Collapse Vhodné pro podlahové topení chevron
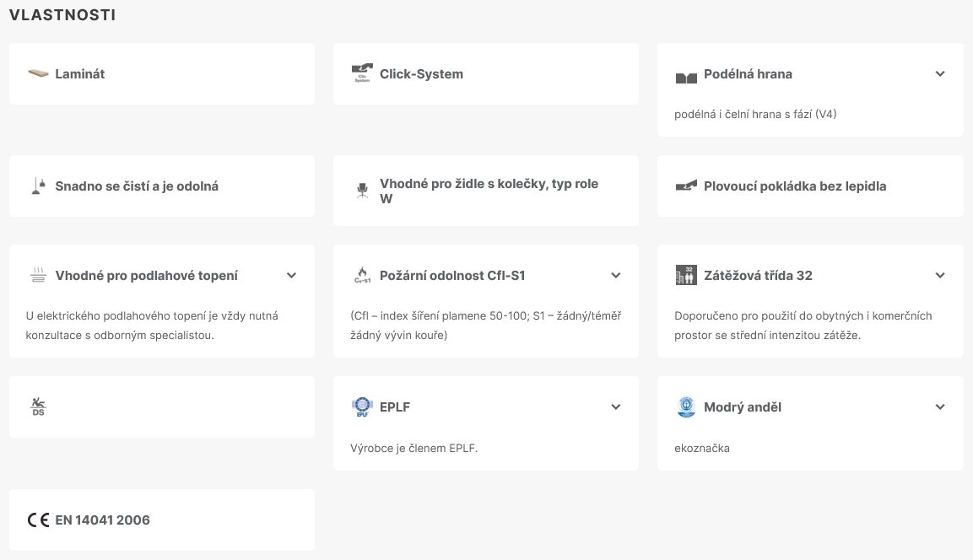 coord(291,275)
